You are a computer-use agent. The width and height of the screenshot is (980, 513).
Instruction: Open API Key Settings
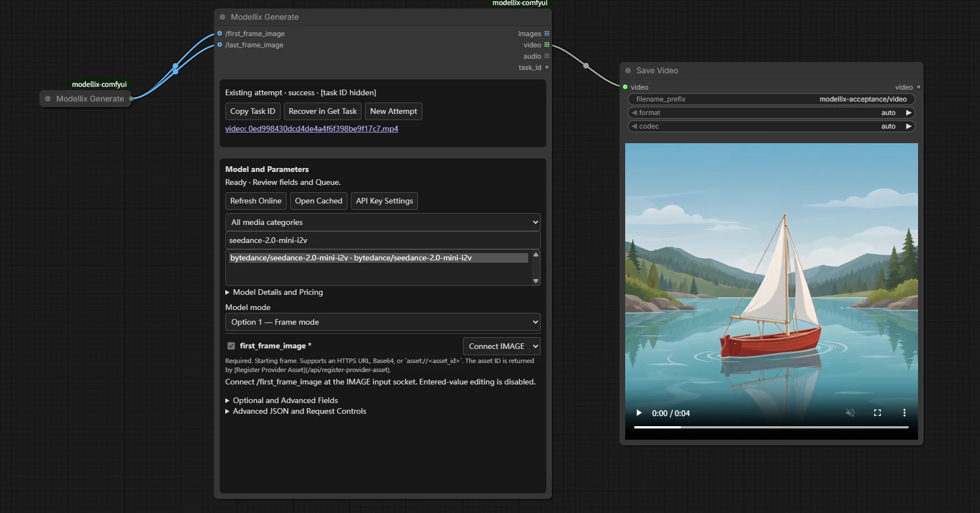tap(385, 201)
